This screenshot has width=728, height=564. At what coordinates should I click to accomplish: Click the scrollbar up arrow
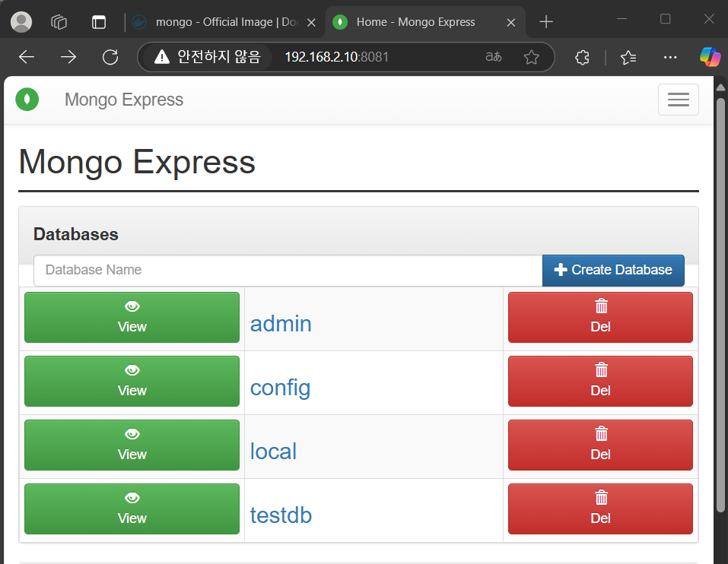coord(720,87)
